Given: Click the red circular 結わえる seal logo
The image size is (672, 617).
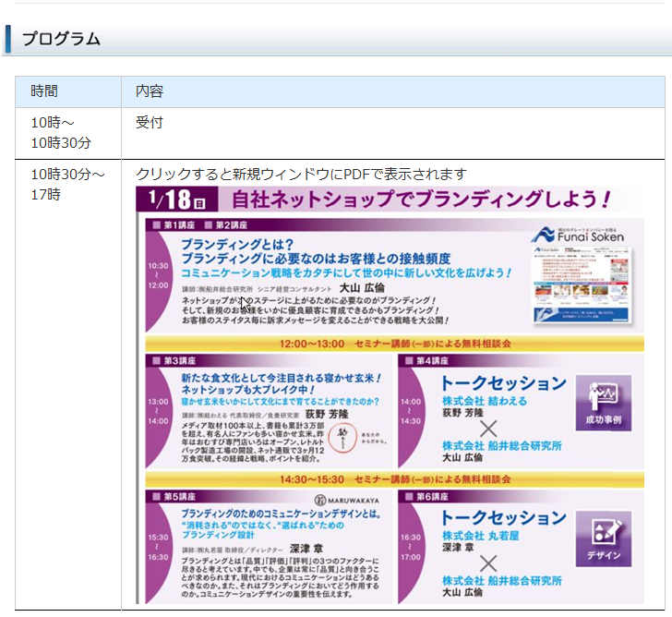Looking at the screenshot, I should (342, 438).
